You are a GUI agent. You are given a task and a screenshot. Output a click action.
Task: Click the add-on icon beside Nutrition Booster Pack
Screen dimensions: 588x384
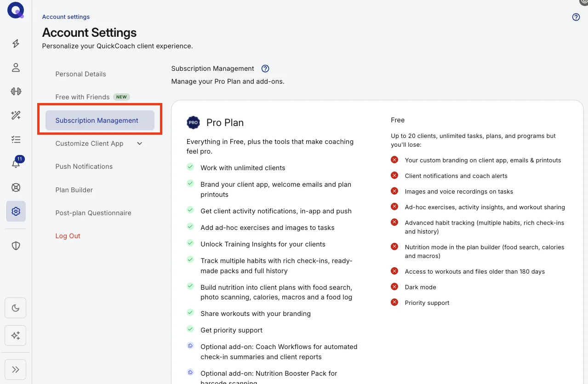click(x=190, y=373)
